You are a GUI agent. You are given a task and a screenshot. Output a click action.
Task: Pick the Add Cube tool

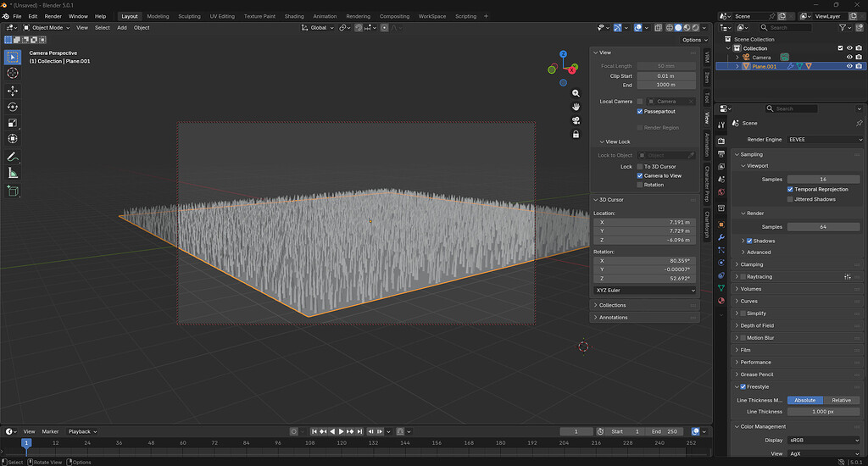point(13,191)
